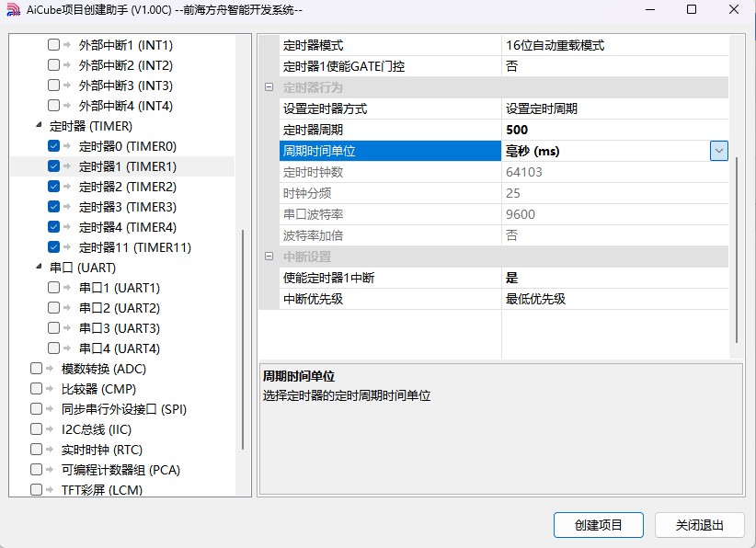Click the arrow icon beside 外部中断1 (INT1)
This screenshot has height=548, width=756.
[67, 45]
